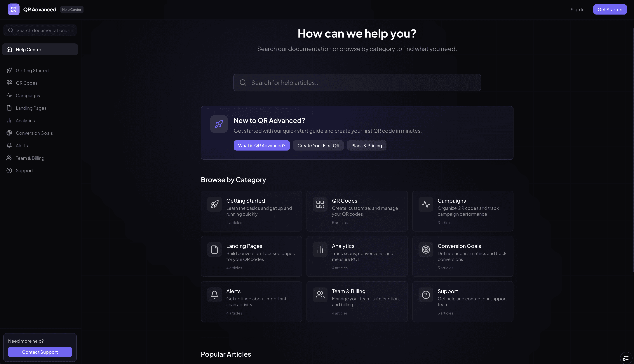Open the What is QR Advanced? guide
This screenshot has height=364, width=634.
click(262, 146)
